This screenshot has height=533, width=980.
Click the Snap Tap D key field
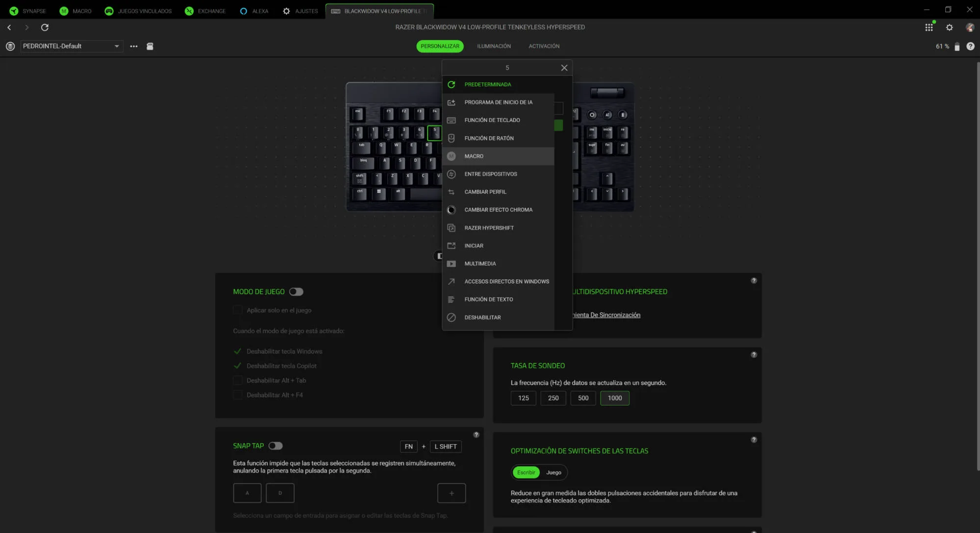pos(280,493)
